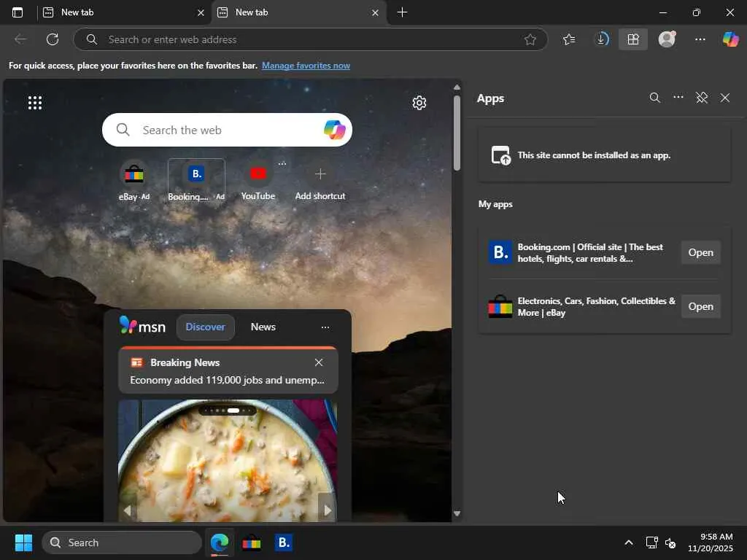Screen dimensions: 747x560
Task: Switch to the News tab
Action: (x=263, y=327)
